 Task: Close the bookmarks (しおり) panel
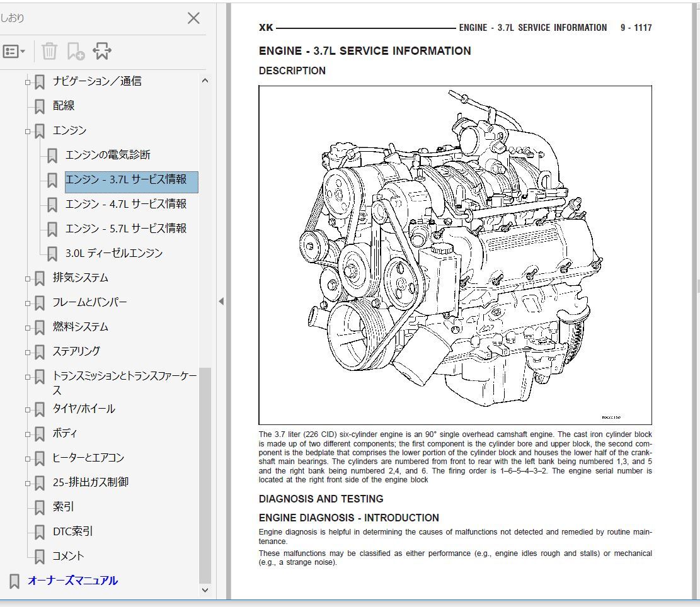[193, 18]
